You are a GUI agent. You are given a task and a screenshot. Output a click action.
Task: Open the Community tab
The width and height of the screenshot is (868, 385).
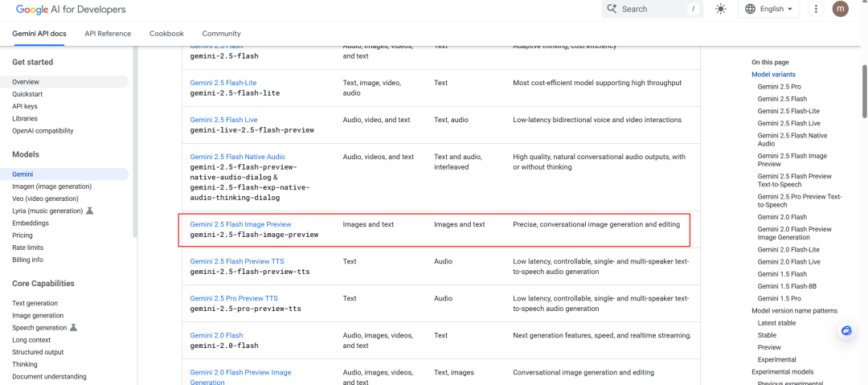pos(222,34)
